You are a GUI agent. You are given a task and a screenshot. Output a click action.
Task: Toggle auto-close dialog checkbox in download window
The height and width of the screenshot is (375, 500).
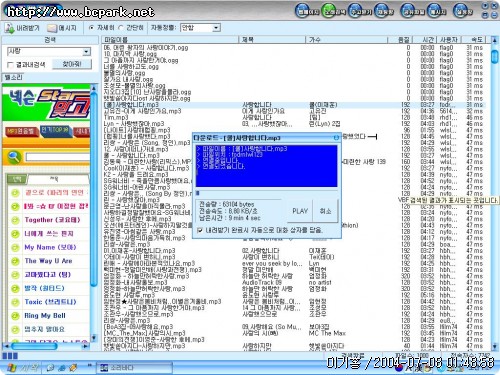pyautogui.click(x=200, y=230)
